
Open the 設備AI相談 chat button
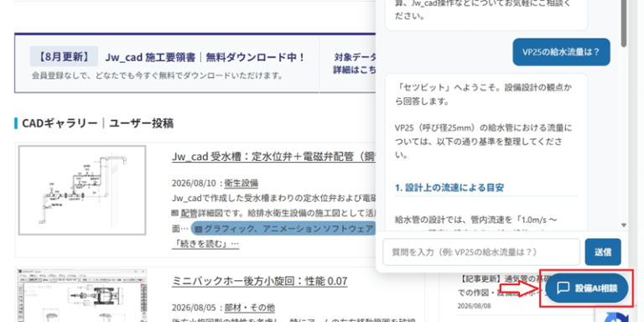point(587,288)
